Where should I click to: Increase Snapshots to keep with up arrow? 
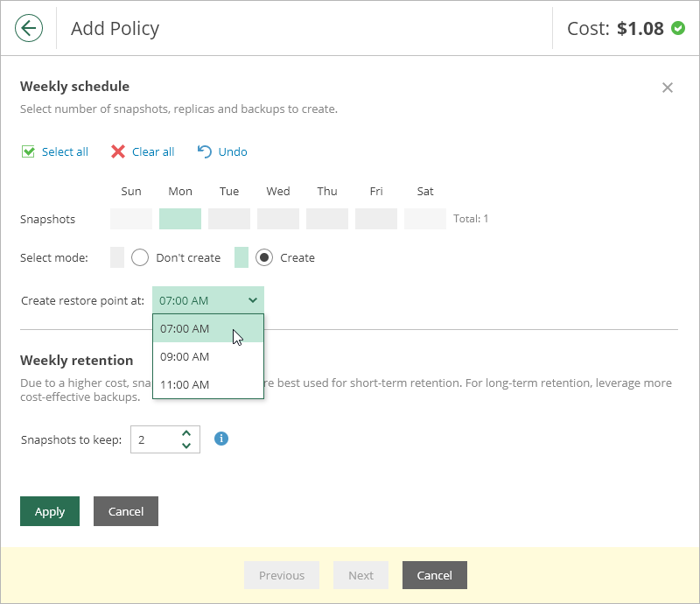[x=186, y=433]
